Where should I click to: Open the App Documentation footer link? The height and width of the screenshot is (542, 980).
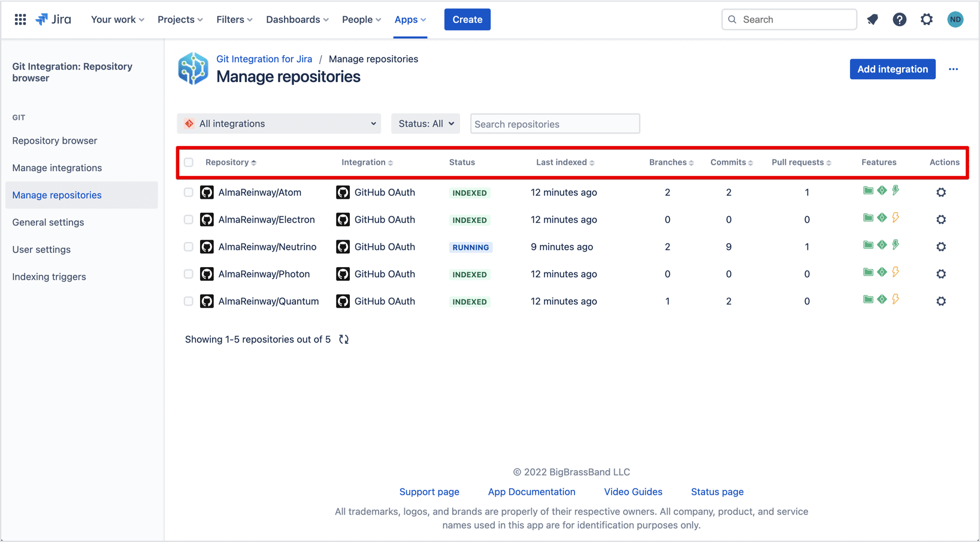click(531, 492)
